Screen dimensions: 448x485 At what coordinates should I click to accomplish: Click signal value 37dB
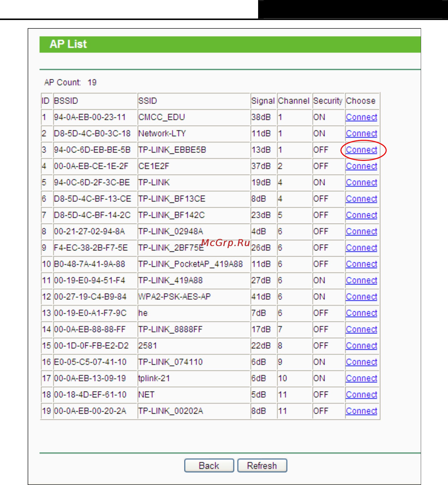point(261,166)
